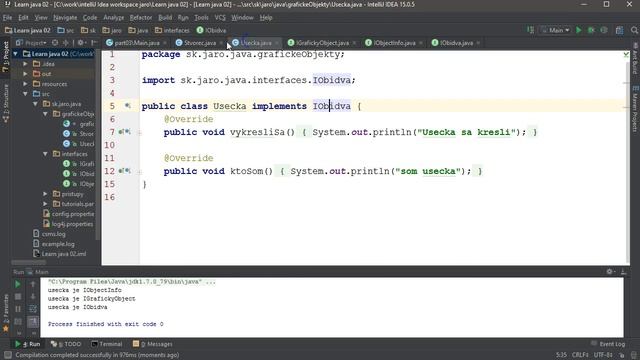Screen dimensions: 640x360
Task: Expand the .idea folder
Action: pyautogui.click(x=26, y=64)
